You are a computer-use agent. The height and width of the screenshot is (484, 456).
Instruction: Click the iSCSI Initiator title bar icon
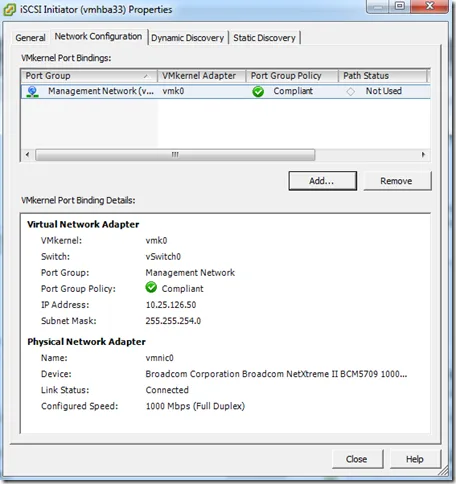pos(9,10)
